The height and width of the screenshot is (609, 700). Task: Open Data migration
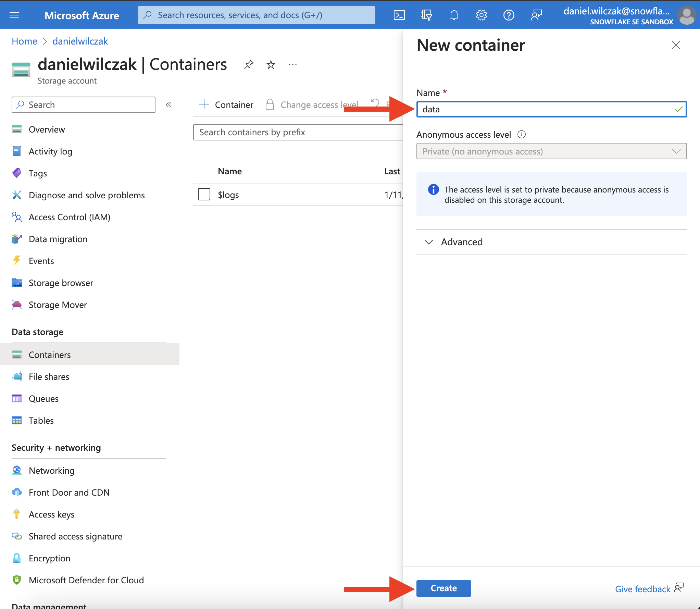coord(58,239)
